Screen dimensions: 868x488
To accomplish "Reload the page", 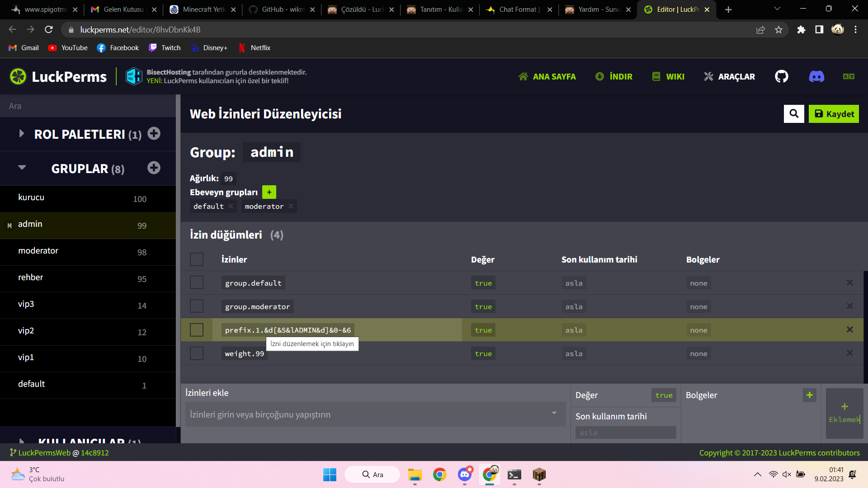I will [x=49, y=30].
